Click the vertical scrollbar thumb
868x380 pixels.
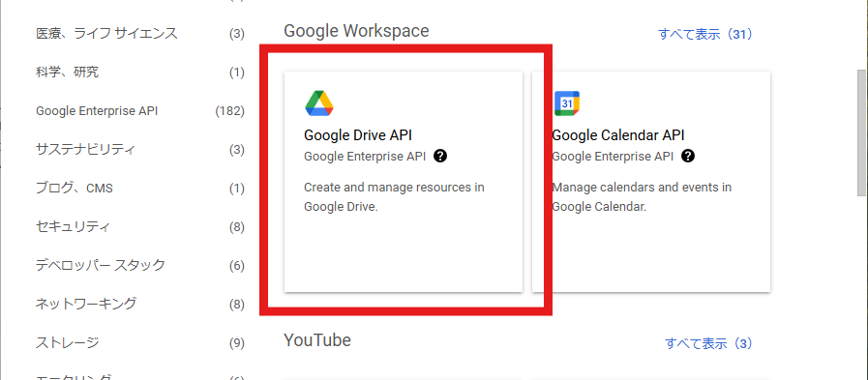click(x=861, y=132)
